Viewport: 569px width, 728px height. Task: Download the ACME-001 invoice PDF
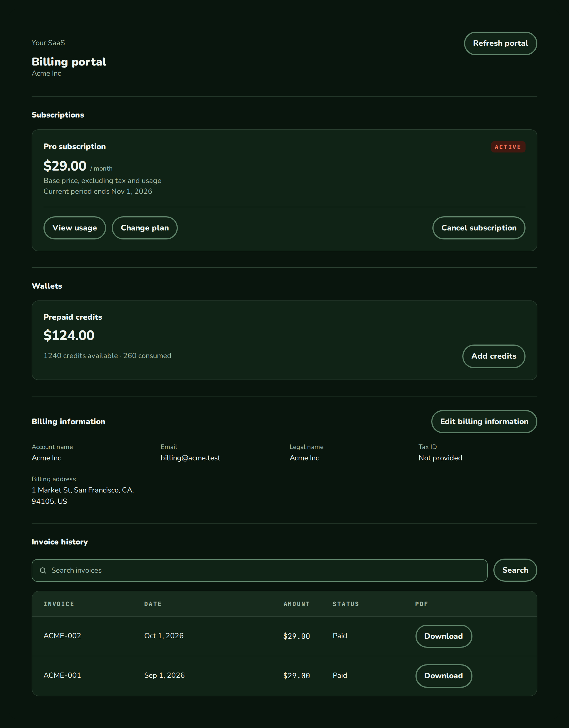443,676
